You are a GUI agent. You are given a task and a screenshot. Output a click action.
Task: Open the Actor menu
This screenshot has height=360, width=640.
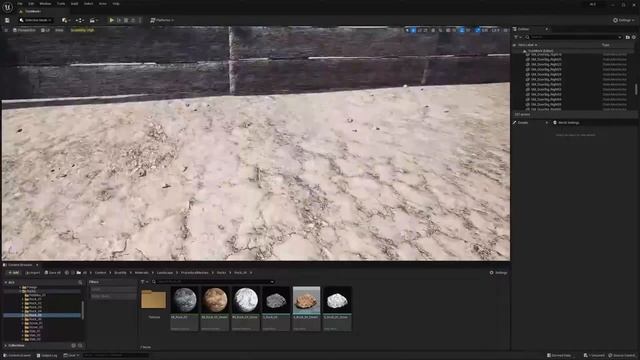(x=103, y=4)
